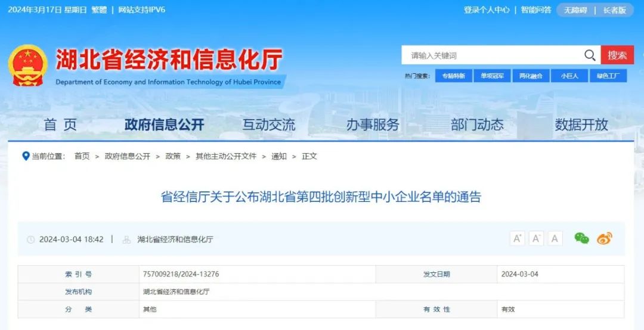Image resolution: width=644 pixels, height=330 pixels.
Task: Increase font size with A+ icon
Action: coord(517,238)
